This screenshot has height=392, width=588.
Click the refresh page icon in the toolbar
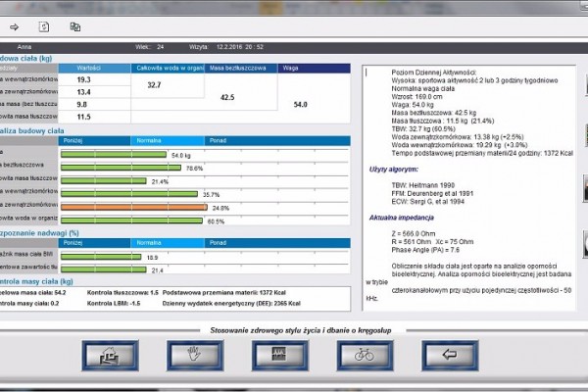[x=45, y=26]
